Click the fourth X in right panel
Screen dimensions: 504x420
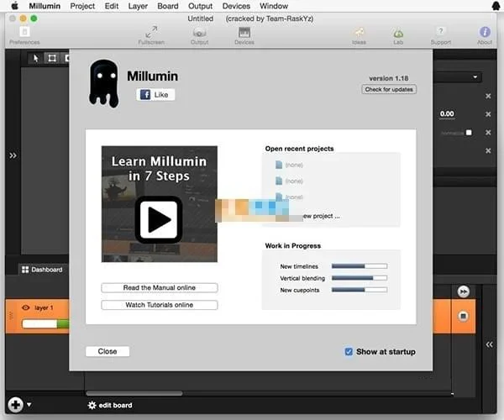(488, 150)
